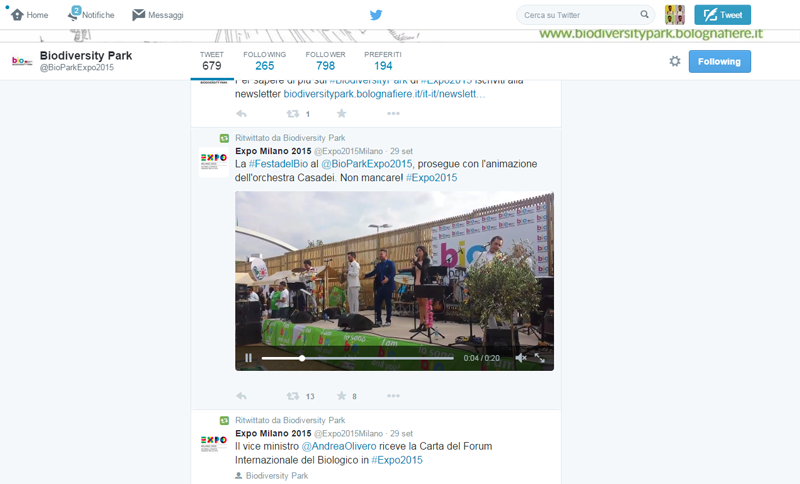Retweet the newsletter tweet
The width and height of the screenshot is (800, 484).
click(x=293, y=114)
